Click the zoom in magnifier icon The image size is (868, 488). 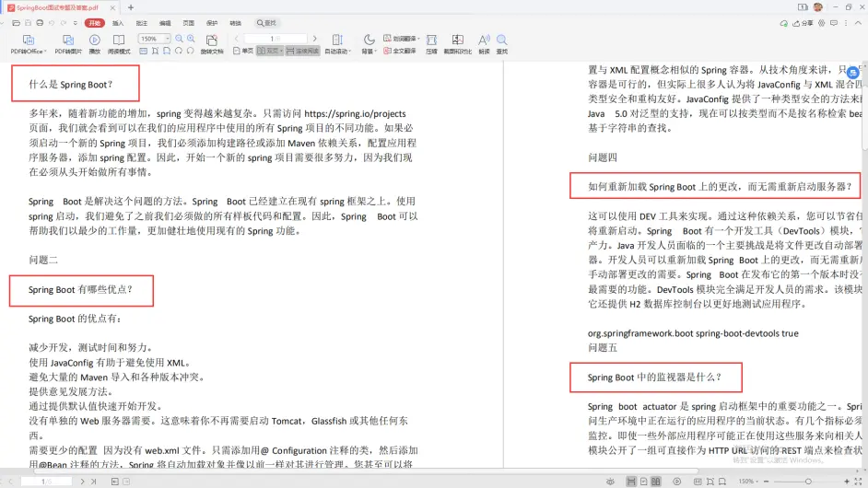click(x=191, y=39)
